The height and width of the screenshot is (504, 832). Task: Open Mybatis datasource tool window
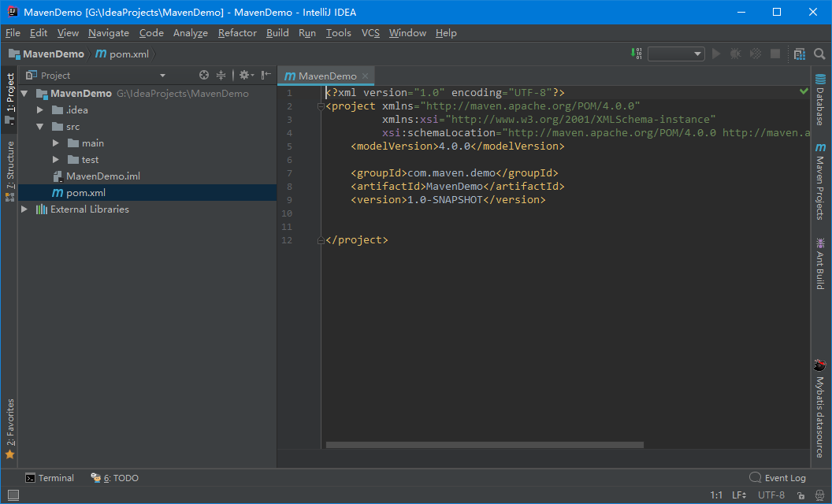pyautogui.click(x=820, y=409)
